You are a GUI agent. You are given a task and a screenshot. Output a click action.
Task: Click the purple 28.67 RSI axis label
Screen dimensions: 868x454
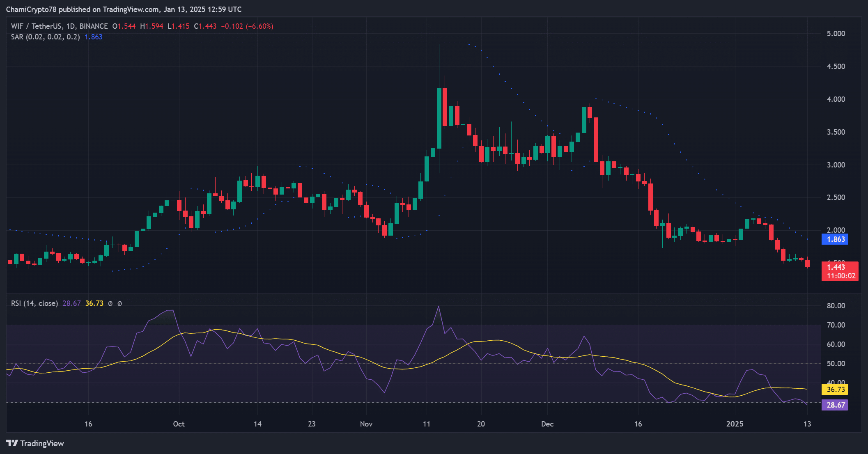coord(835,405)
